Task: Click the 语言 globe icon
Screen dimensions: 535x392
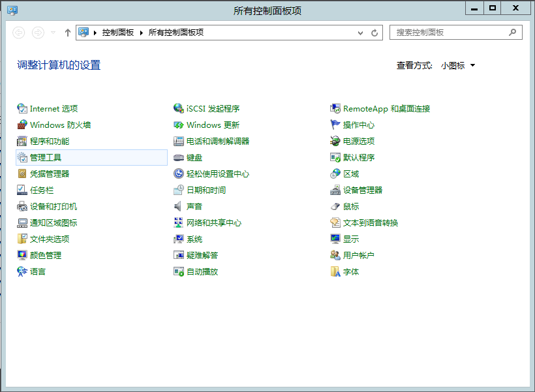Action: coord(22,271)
